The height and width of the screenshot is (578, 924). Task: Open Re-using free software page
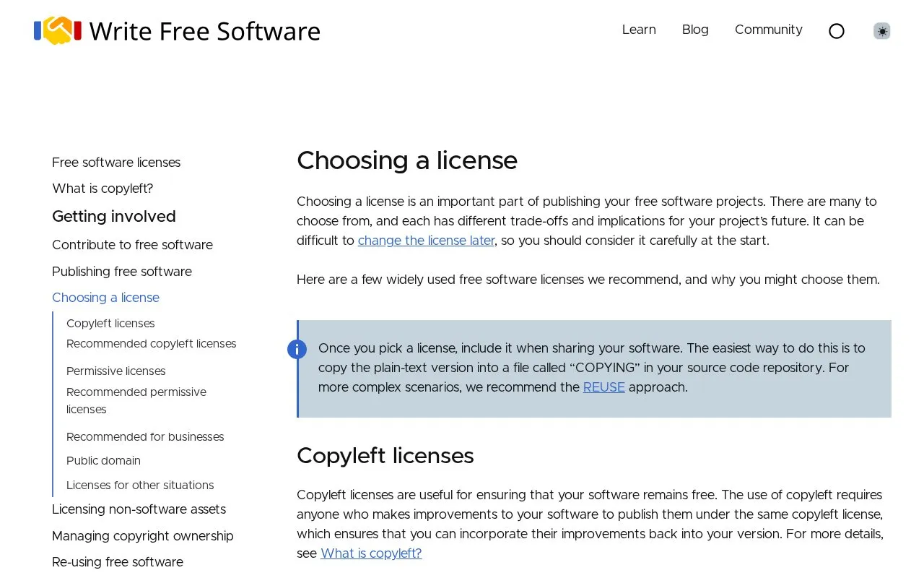click(118, 562)
